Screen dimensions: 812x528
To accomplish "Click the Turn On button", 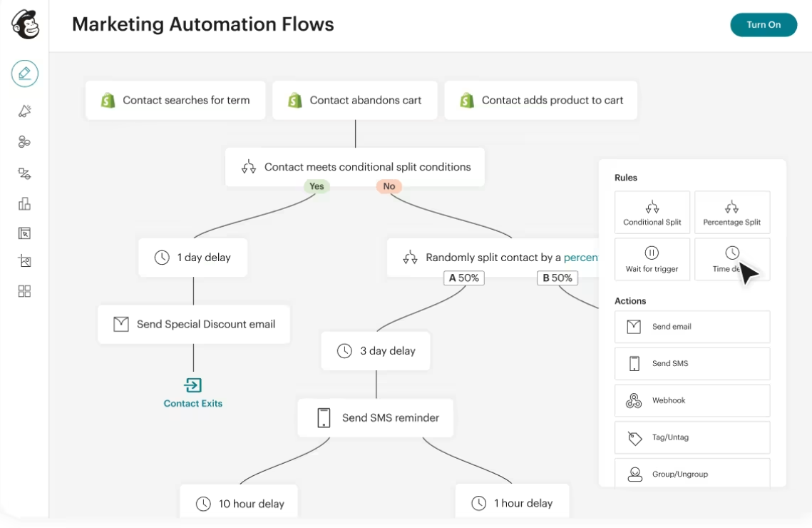I will coord(764,25).
